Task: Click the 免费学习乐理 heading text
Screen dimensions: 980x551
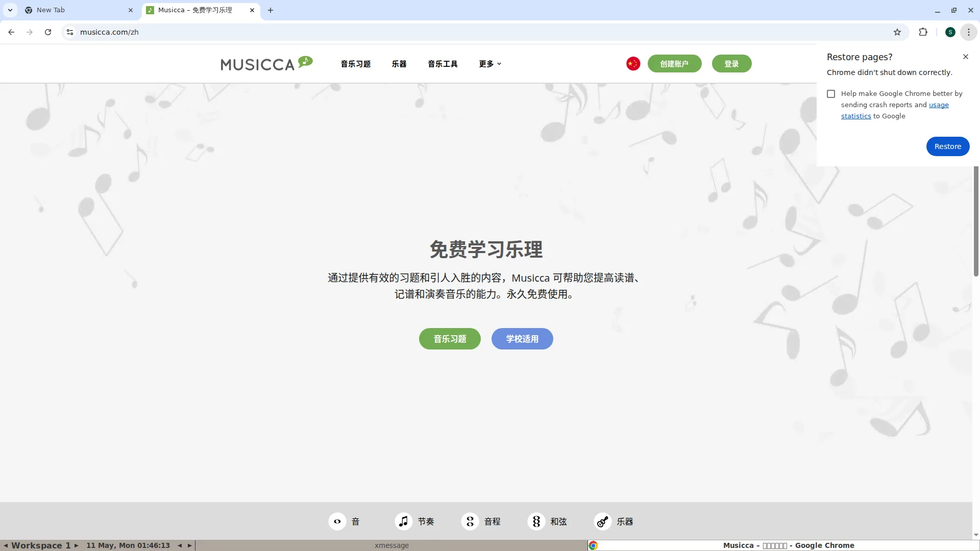Action: 486,249
